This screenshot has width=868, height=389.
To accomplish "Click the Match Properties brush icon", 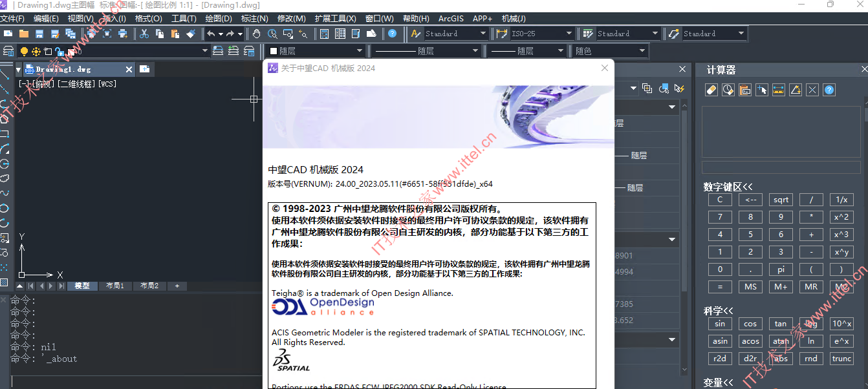I will (191, 34).
